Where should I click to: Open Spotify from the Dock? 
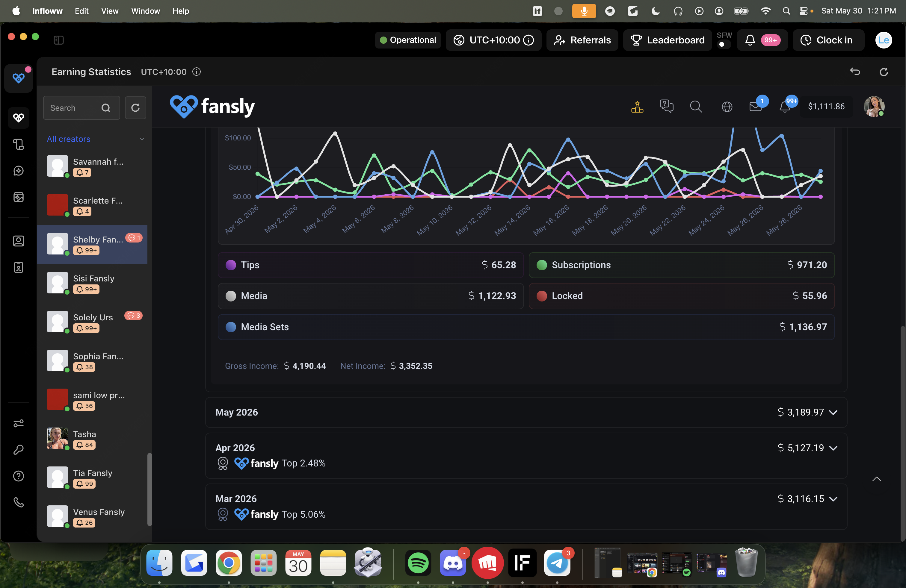pyautogui.click(x=418, y=563)
